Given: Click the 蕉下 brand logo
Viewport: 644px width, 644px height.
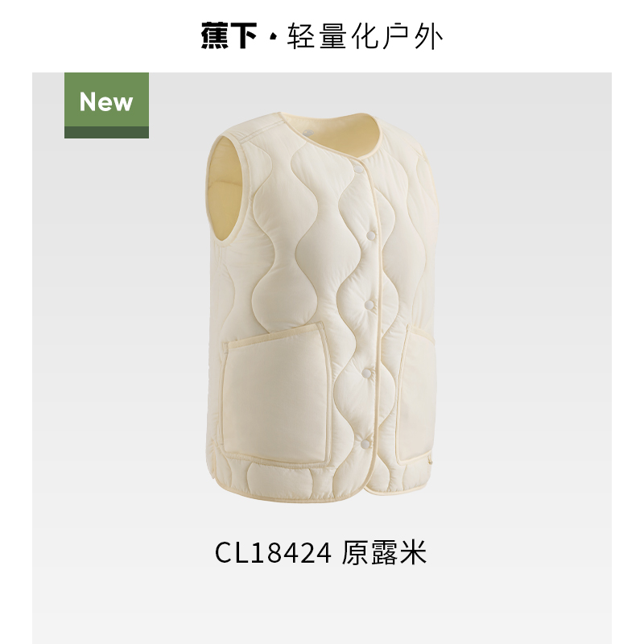Looking at the screenshot, I should pyautogui.click(x=229, y=36).
